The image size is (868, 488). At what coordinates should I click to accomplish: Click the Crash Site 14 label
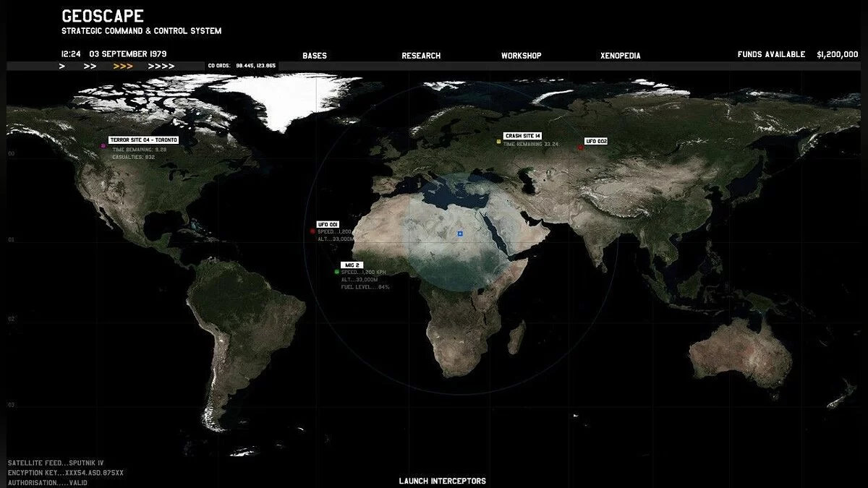pyautogui.click(x=523, y=135)
